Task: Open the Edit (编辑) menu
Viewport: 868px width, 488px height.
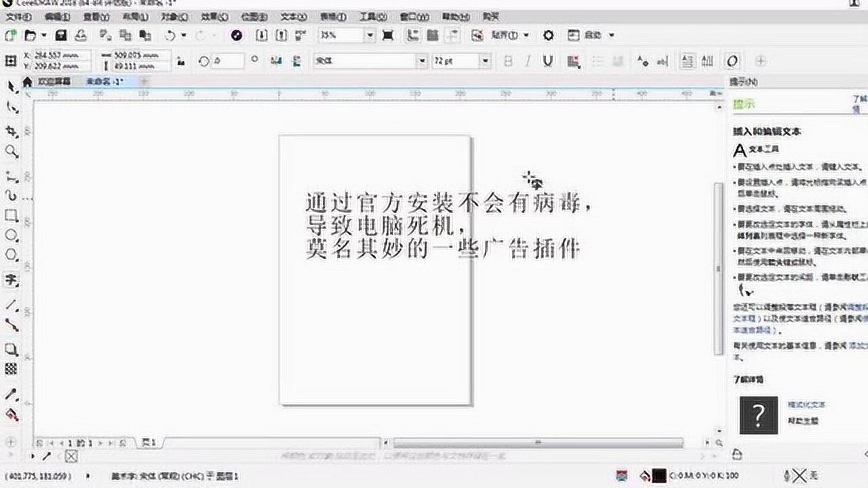Action: [58, 16]
